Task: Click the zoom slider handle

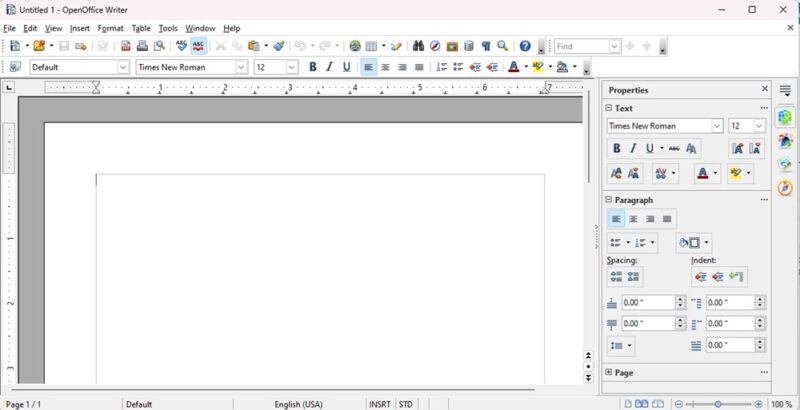Action: [x=718, y=404]
